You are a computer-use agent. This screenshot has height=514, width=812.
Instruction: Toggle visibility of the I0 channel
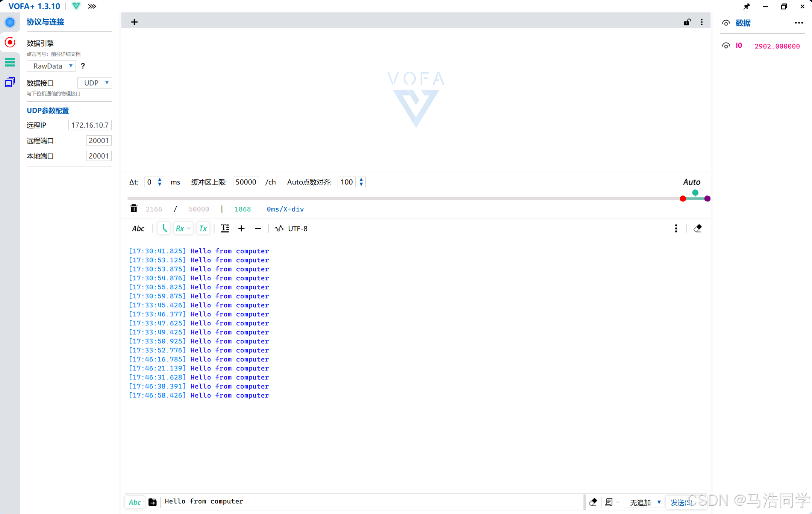click(x=726, y=45)
